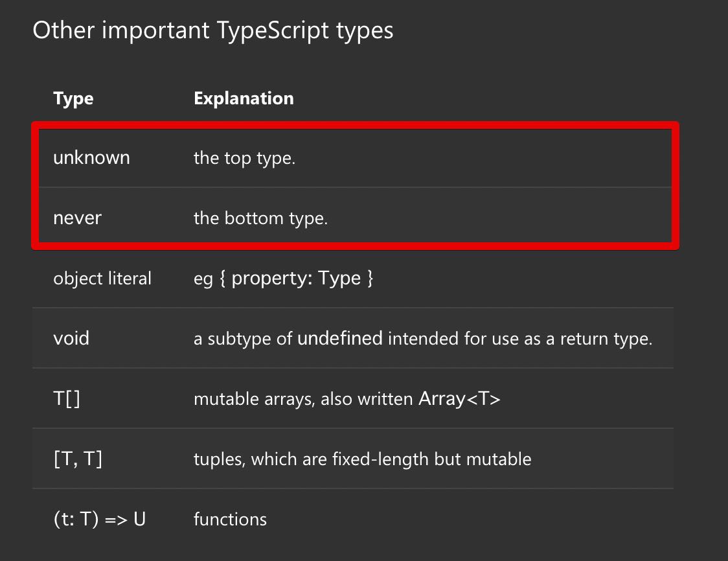Click the 'undefined' code word in void row
Viewport: 728px width, 561px height.
[x=339, y=338]
